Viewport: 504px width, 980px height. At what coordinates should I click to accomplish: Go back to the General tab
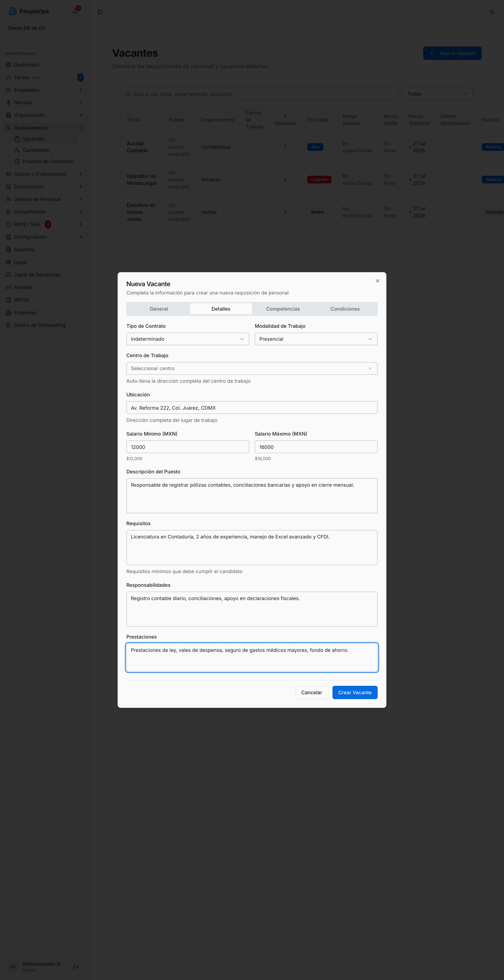[x=159, y=309]
